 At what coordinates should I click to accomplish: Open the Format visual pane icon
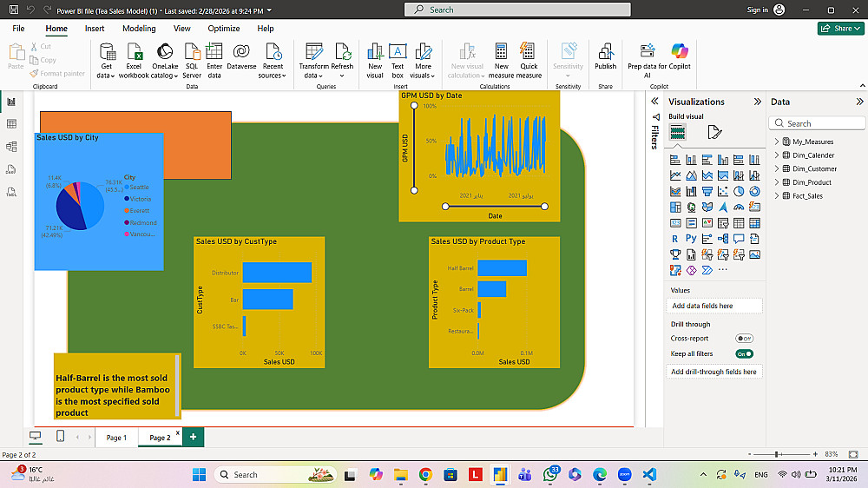[714, 132]
